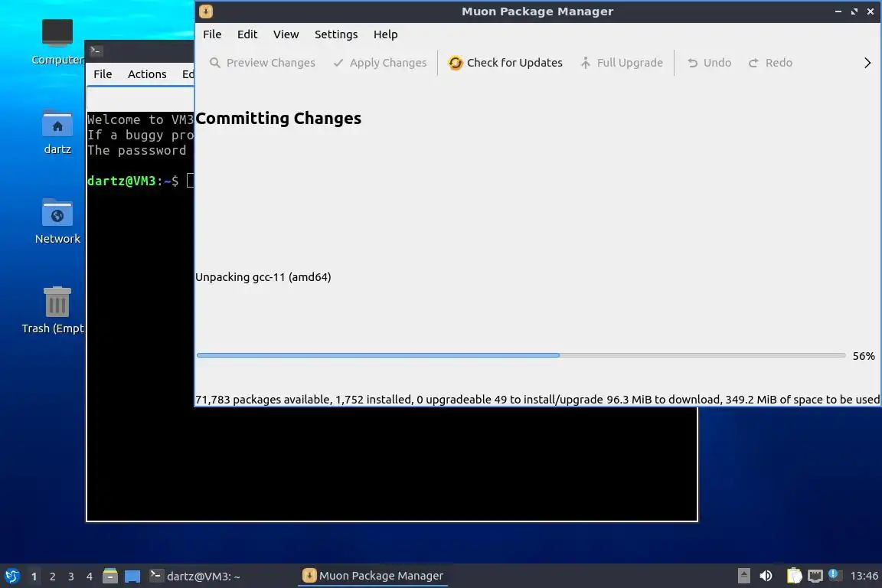Click the Redo toolbar button
The height and width of the screenshot is (588, 882).
point(770,63)
